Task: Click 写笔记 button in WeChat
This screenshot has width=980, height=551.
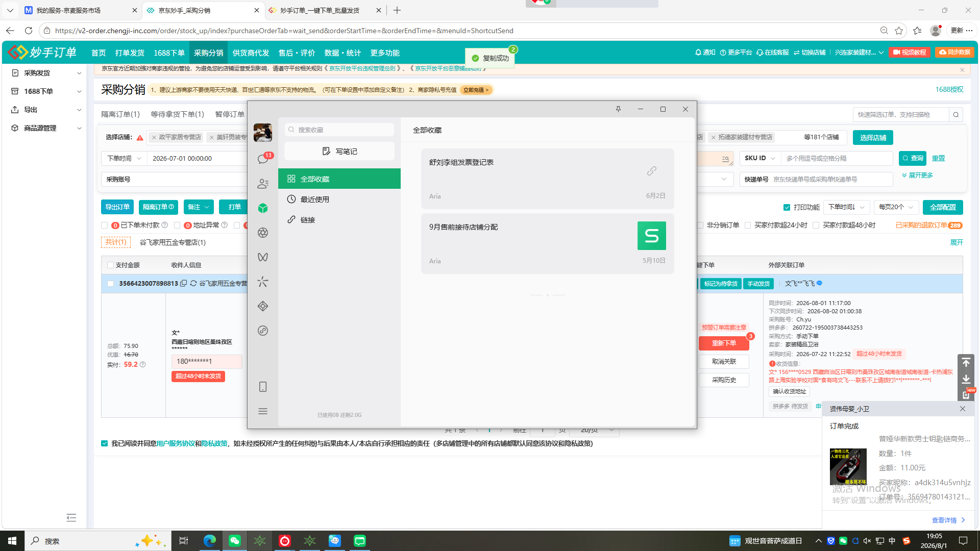Action: [x=339, y=152]
